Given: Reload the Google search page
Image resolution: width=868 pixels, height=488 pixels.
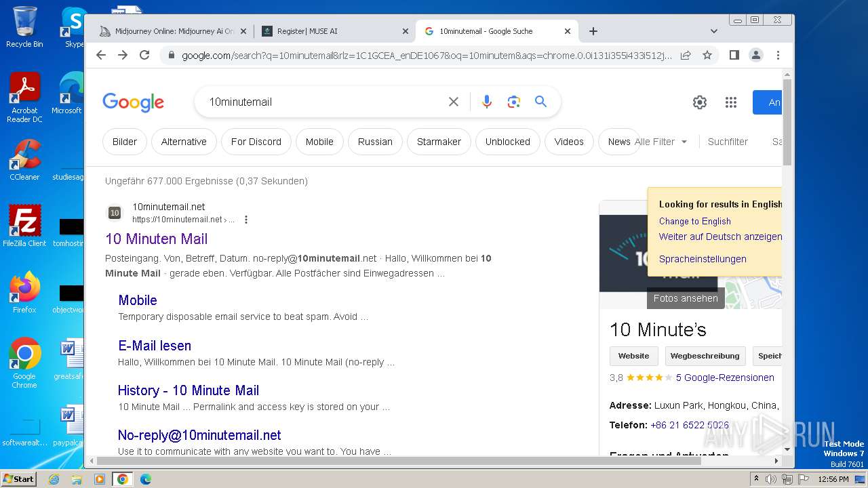Looking at the screenshot, I should click(x=144, y=55).
